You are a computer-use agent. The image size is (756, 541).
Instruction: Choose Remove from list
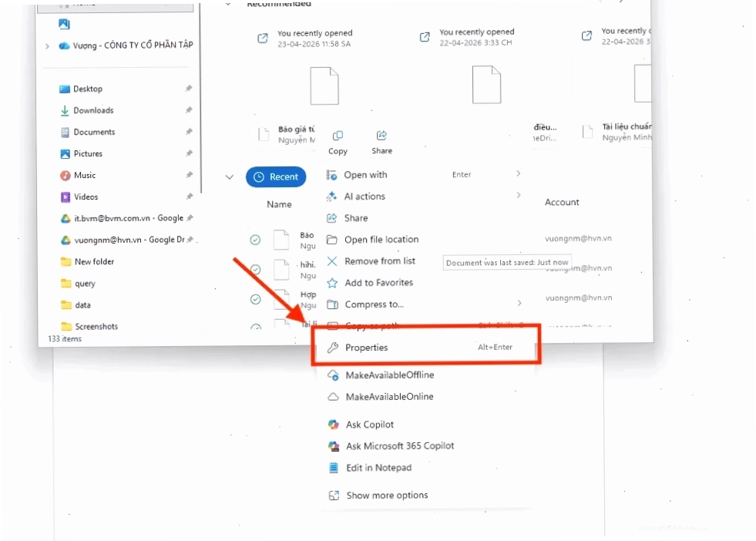[x=380, y=260]
